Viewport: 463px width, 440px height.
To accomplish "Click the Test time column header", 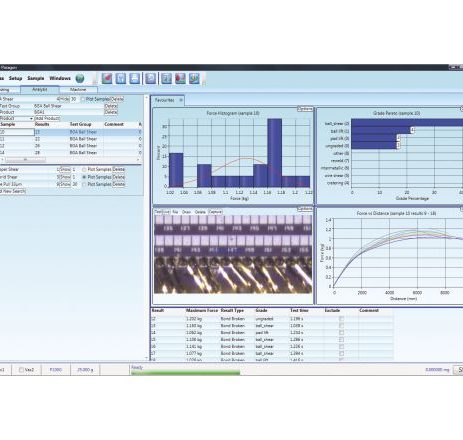I will click(299, 310).
